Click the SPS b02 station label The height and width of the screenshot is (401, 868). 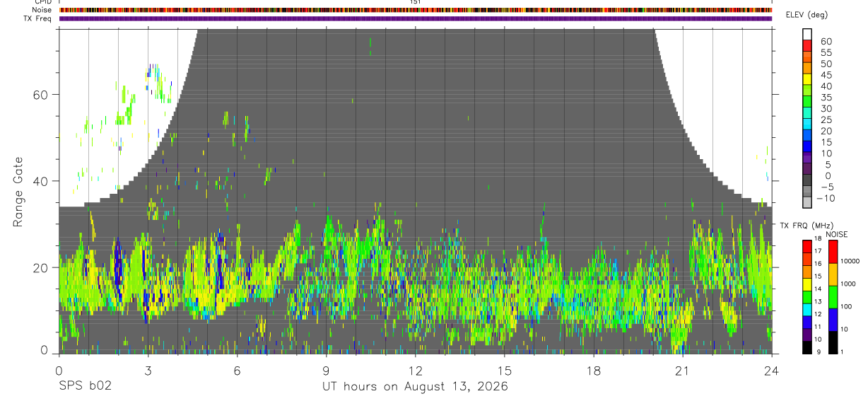(x=85, y=387)
